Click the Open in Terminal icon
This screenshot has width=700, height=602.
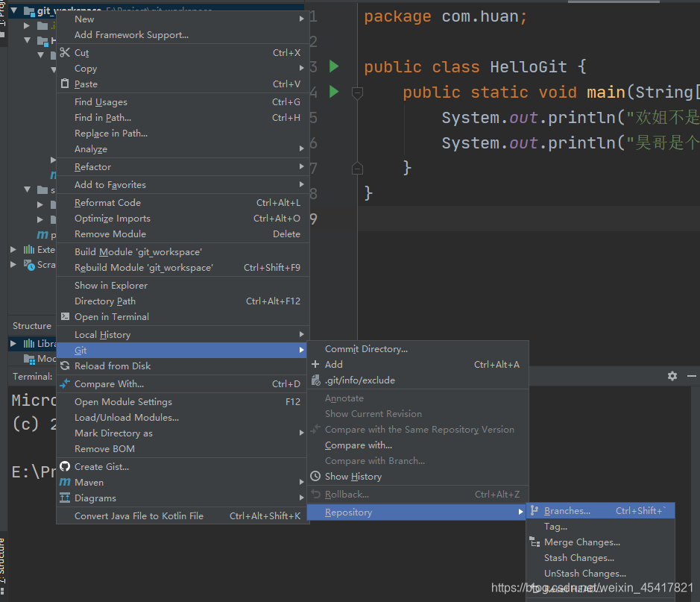point(65,316)
